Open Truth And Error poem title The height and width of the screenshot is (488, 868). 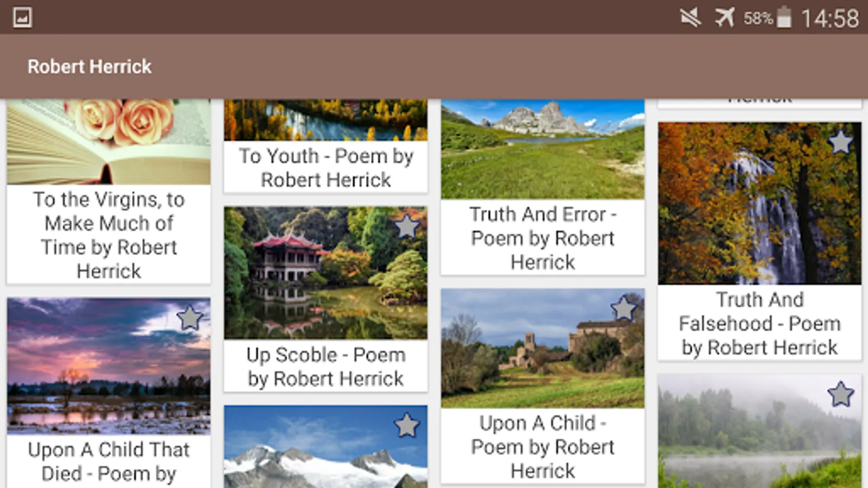tap(542, 238)
